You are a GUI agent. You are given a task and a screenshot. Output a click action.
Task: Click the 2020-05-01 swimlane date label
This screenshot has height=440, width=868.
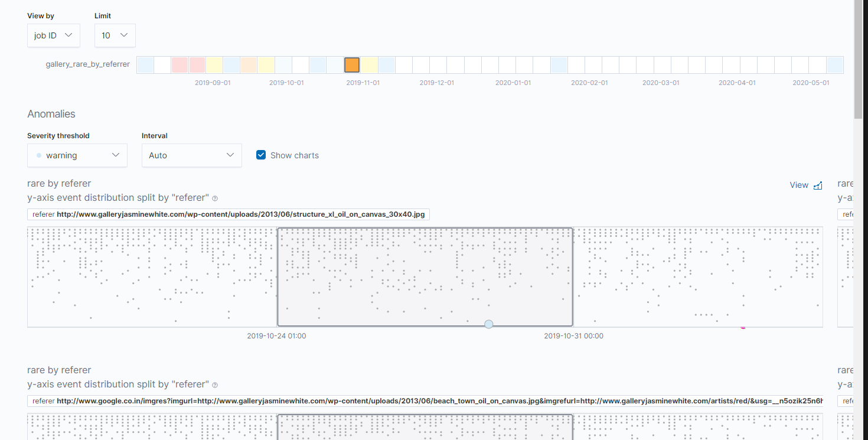tap(811, 83)
